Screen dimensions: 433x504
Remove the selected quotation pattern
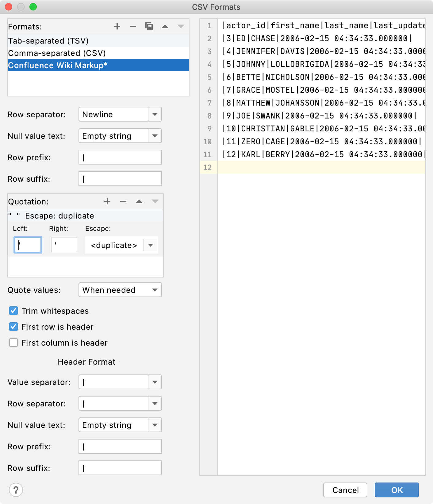123,201
